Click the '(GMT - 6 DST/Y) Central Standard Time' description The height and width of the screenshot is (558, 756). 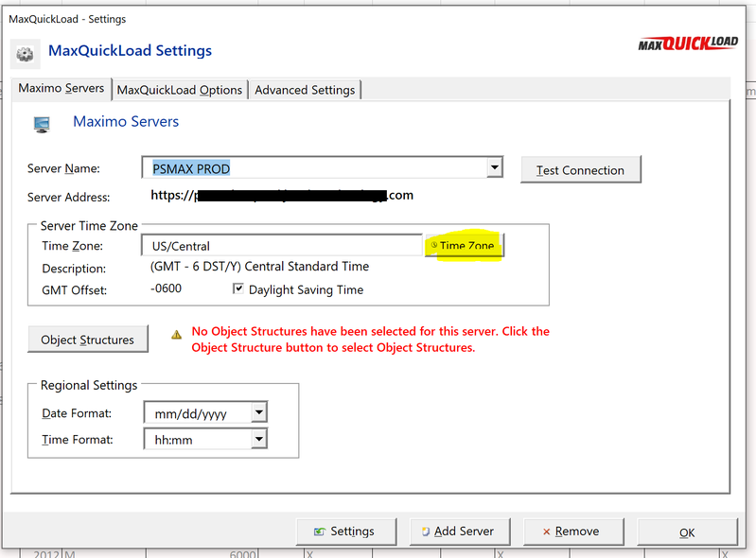coord(259,267)
